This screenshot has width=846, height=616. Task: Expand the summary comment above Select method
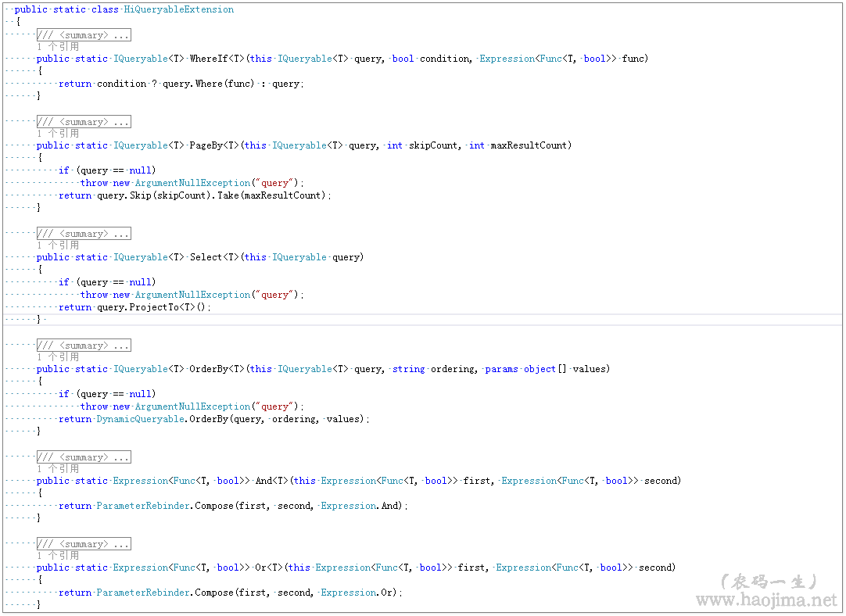point(84,234)
